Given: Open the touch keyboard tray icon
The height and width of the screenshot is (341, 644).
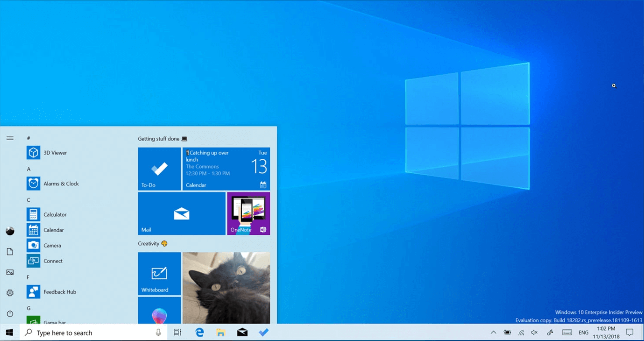Looking at the screenshot, I should coord(567,333).
